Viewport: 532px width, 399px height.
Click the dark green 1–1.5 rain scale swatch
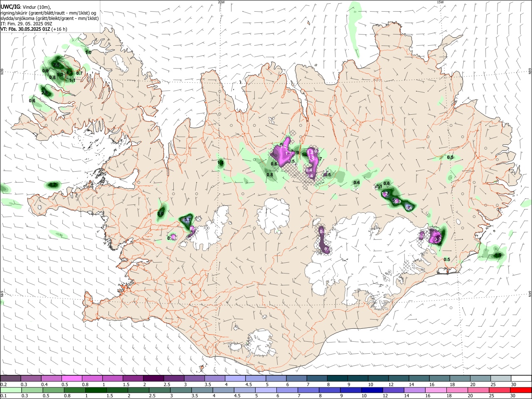(97, 390)
